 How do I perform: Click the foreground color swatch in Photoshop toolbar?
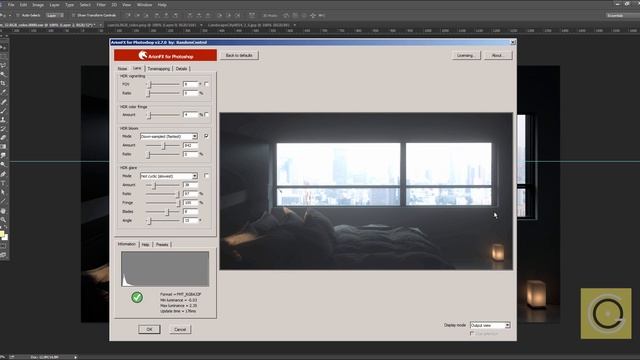click(x=2, y=234)
